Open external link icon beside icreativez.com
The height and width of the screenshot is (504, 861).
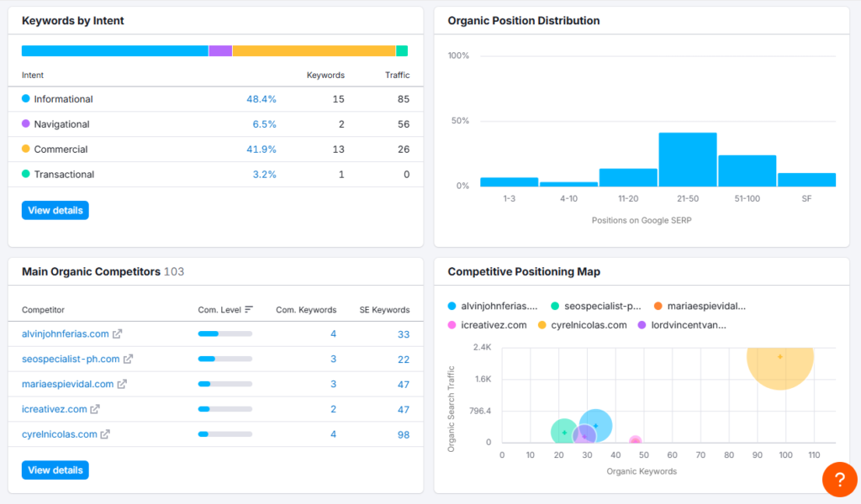point(95,409)
